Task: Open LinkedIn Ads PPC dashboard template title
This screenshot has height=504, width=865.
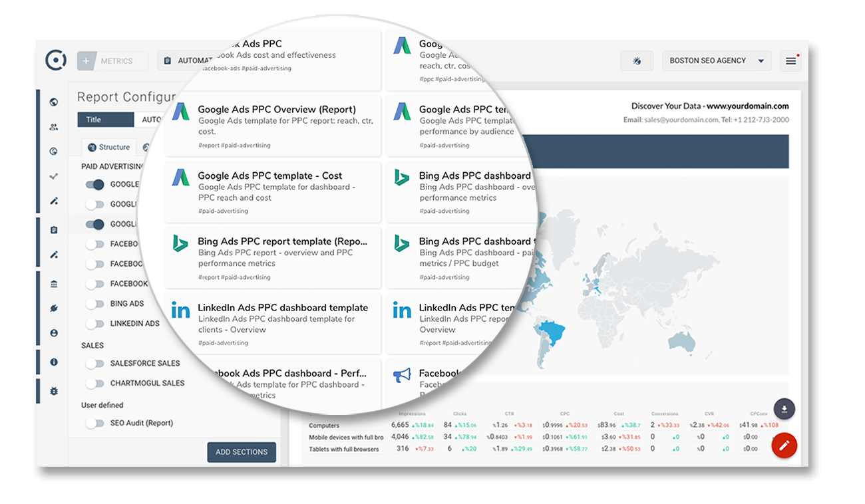Action: pos(283,307)
